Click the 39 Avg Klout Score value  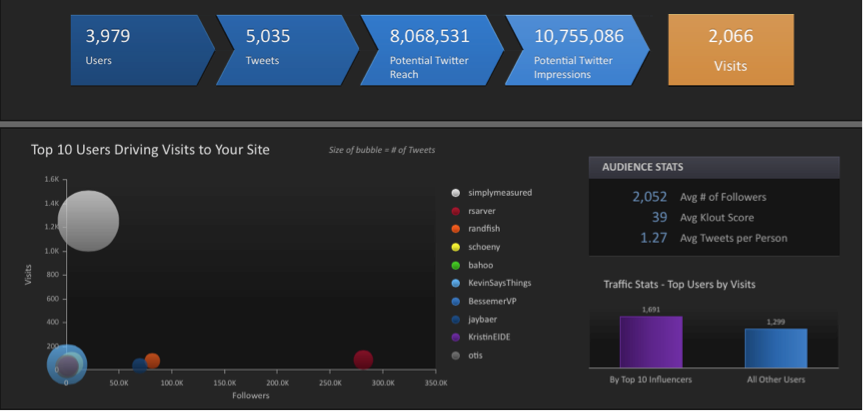(659, 217)
